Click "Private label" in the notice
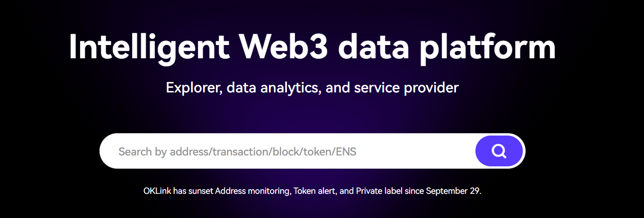The width and height of the screenshot is (644, 218). [379, 191]
